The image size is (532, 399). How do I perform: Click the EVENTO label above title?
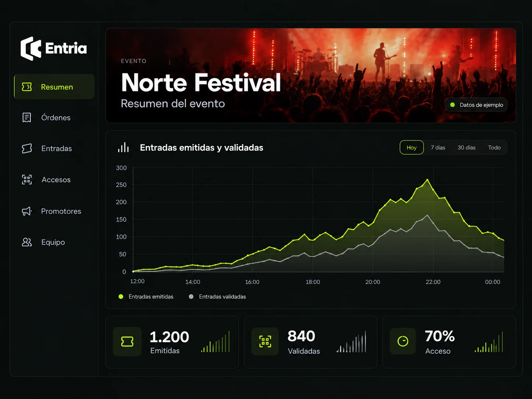134,61
